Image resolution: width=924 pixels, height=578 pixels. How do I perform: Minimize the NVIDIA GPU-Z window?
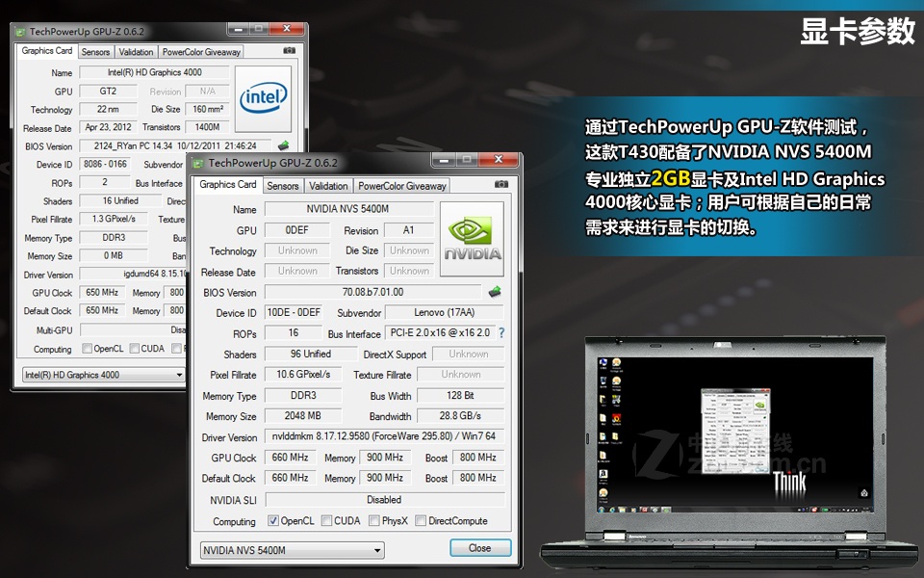445,159
